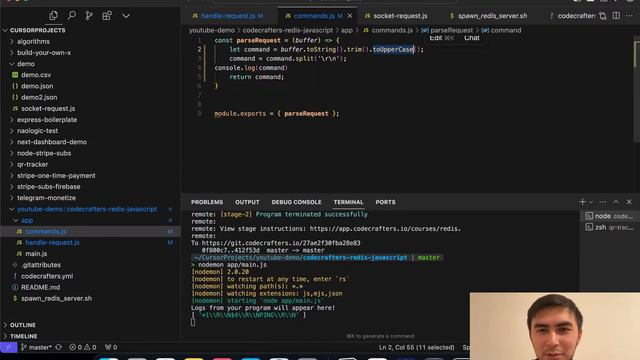Viewport: 640px width, 360px height.
Task: Switch to spawn_redis_server.sh editor tab
Action: [488, 16]
